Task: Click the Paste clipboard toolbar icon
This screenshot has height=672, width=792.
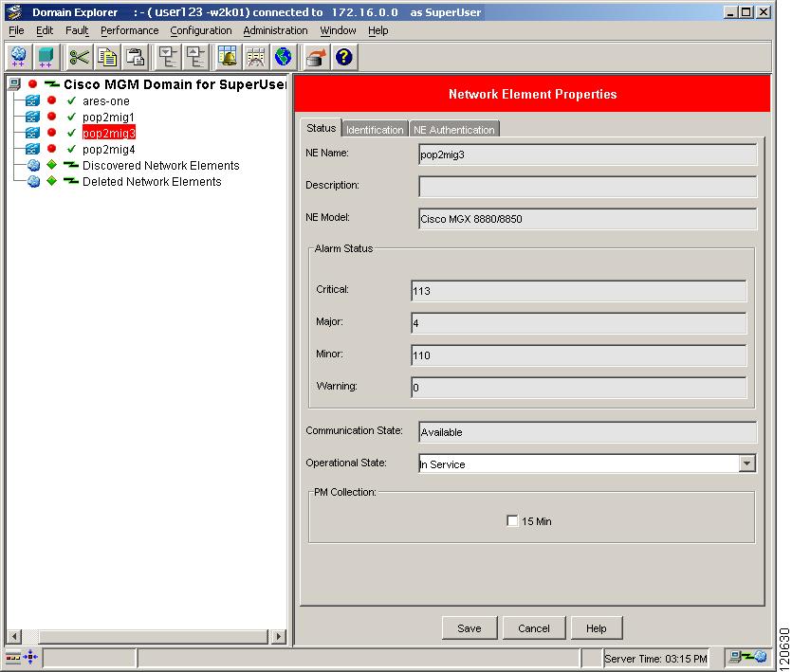Action: click(136, 57)
